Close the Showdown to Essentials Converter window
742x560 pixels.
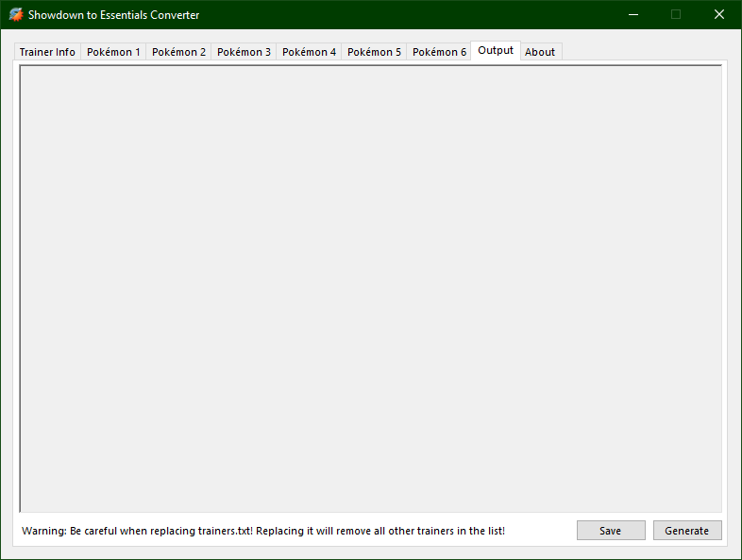tap(718, 15)
